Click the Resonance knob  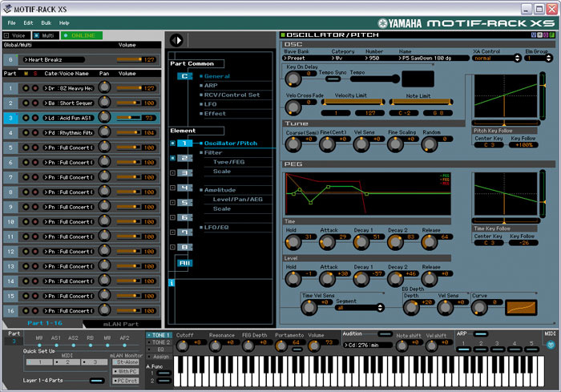point(215,346)
